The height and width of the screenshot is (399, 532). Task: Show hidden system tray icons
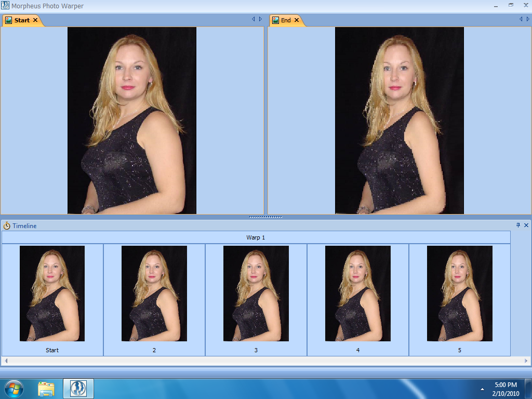[x=482, y=389]
